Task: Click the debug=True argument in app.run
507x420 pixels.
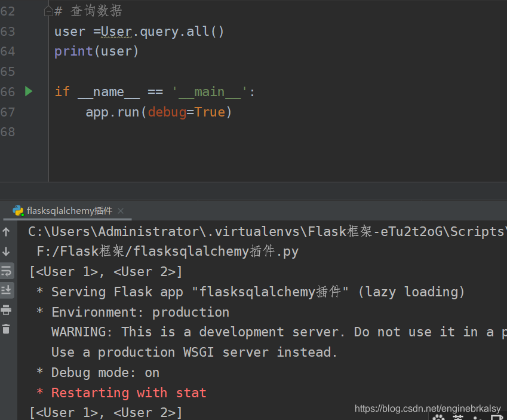Action: point(186,112)
